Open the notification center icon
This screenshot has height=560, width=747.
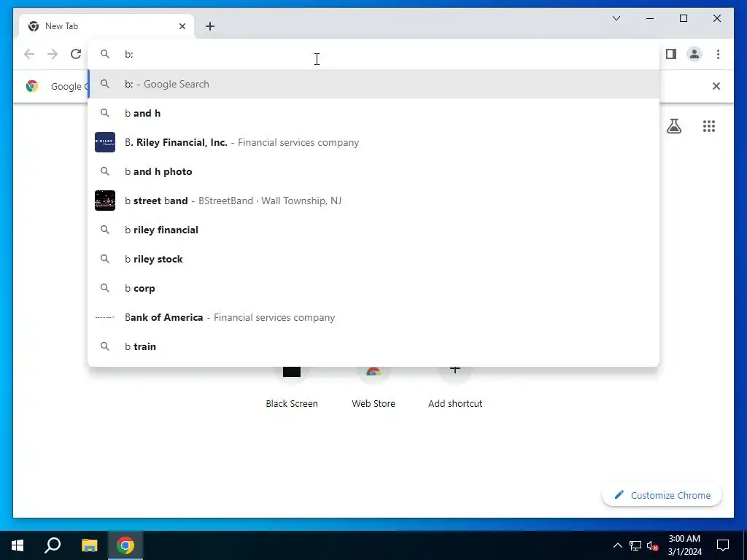pyautogui.click(x=723, y=545)
